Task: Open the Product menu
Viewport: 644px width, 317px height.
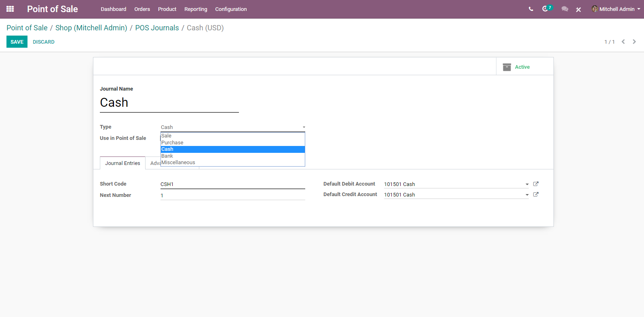Action: coord(167,9)
